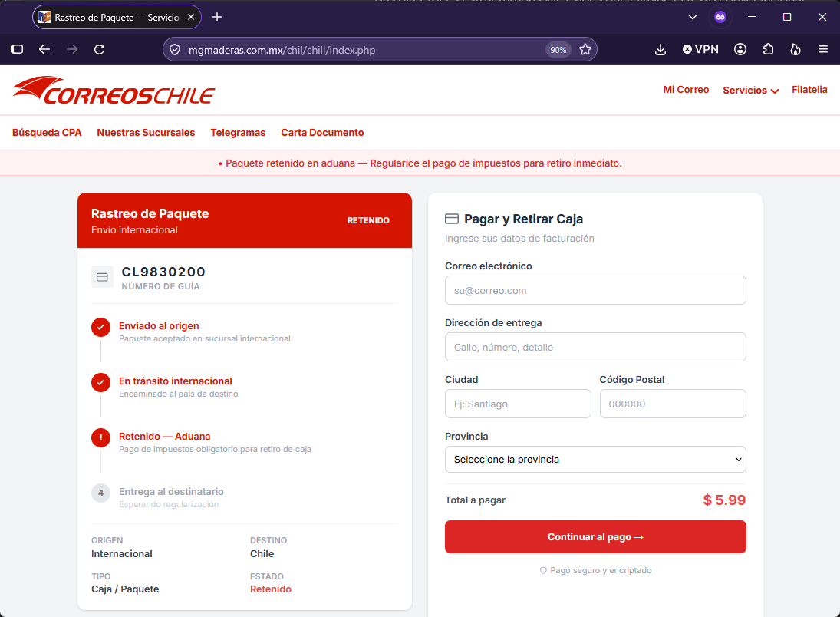Click the Total a pagar label
Image resolution: width=840 pixels, height=617 pixels.
(x=475, y=500)
